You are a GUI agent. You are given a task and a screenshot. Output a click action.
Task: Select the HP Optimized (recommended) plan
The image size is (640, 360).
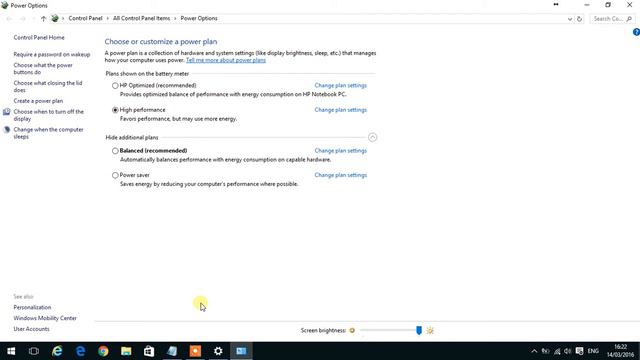point(115,86)
